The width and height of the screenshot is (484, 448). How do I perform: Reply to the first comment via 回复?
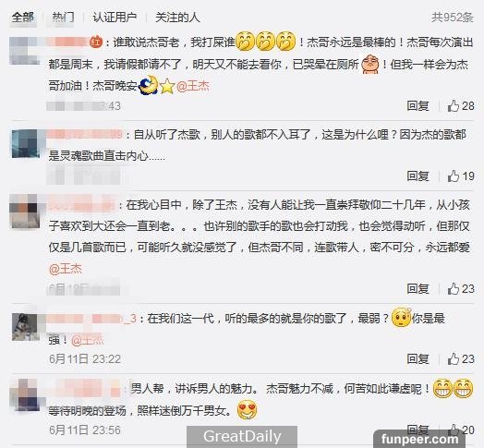pos(417,106)
